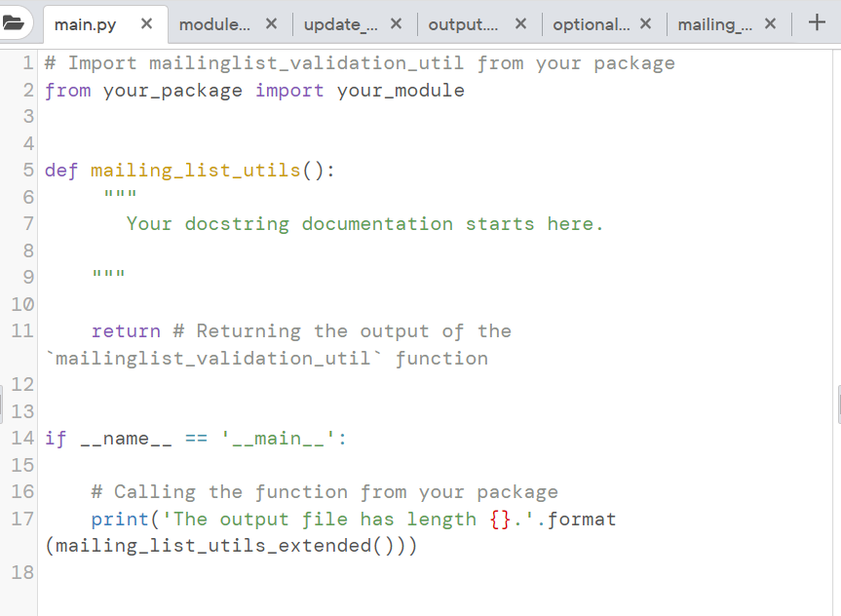Image resolution: width=841 pixels, height=616 pixels.
Task: Click the 'import' keyword on line 2
Action: point(289,90)
